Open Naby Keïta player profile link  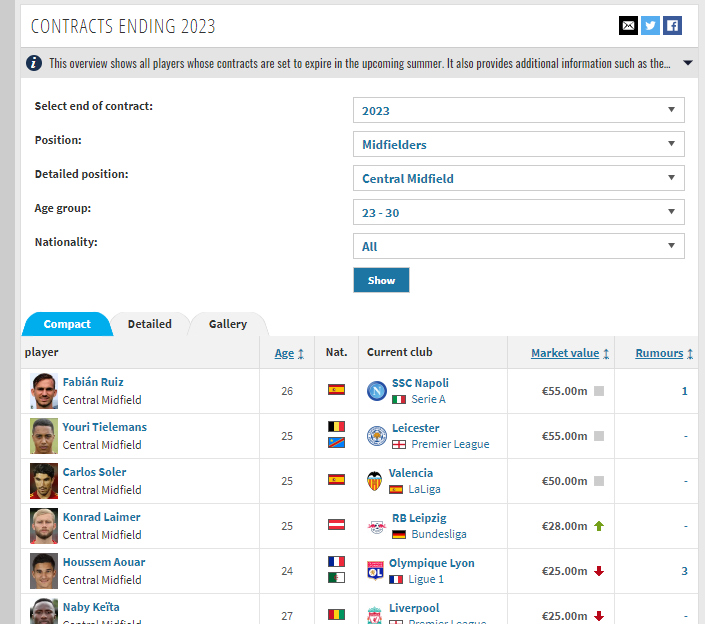pos(91,607)
